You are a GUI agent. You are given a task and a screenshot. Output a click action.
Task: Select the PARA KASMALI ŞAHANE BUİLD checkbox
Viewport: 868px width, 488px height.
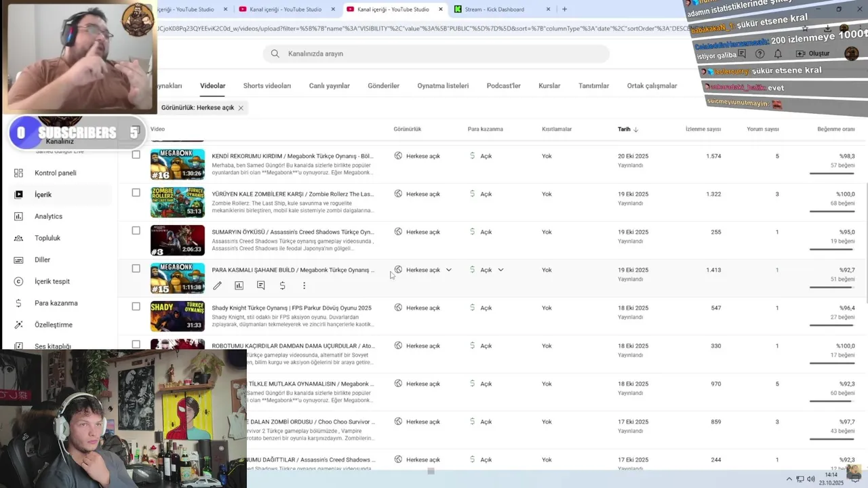click(136, 268)
